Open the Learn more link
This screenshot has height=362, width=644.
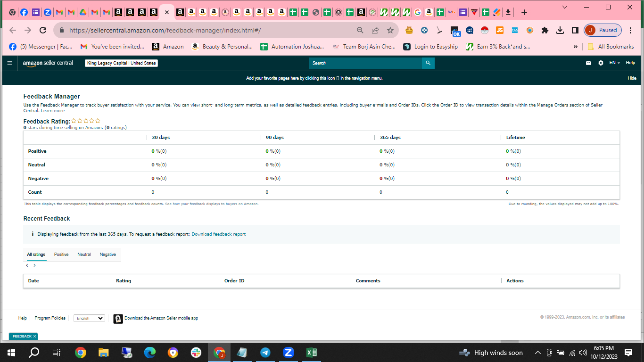point(53,111)
